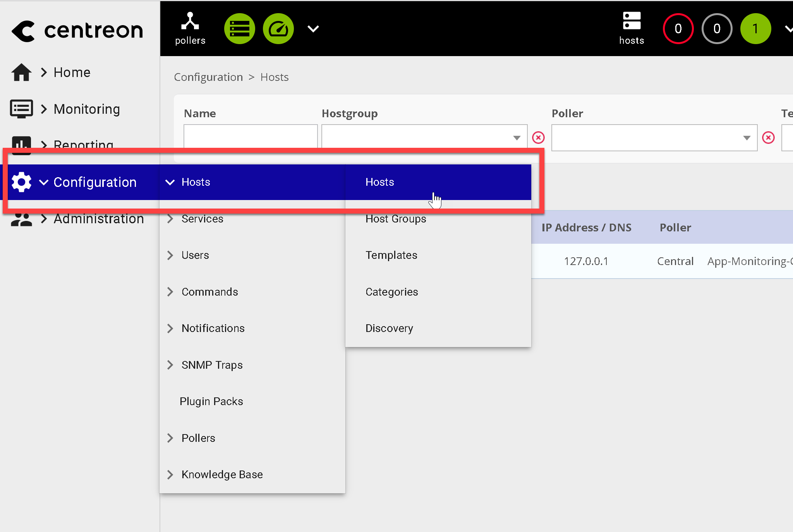This screenshot has width=793, height=532.
Task: Click Configuration in the breadcrumb
Action: [x=208, y=77]
